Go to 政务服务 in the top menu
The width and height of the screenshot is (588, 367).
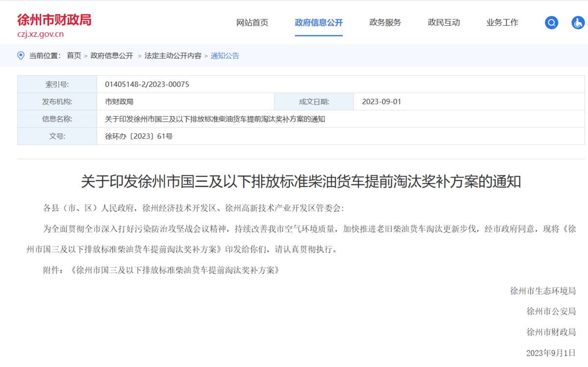[x=385, y=23]
